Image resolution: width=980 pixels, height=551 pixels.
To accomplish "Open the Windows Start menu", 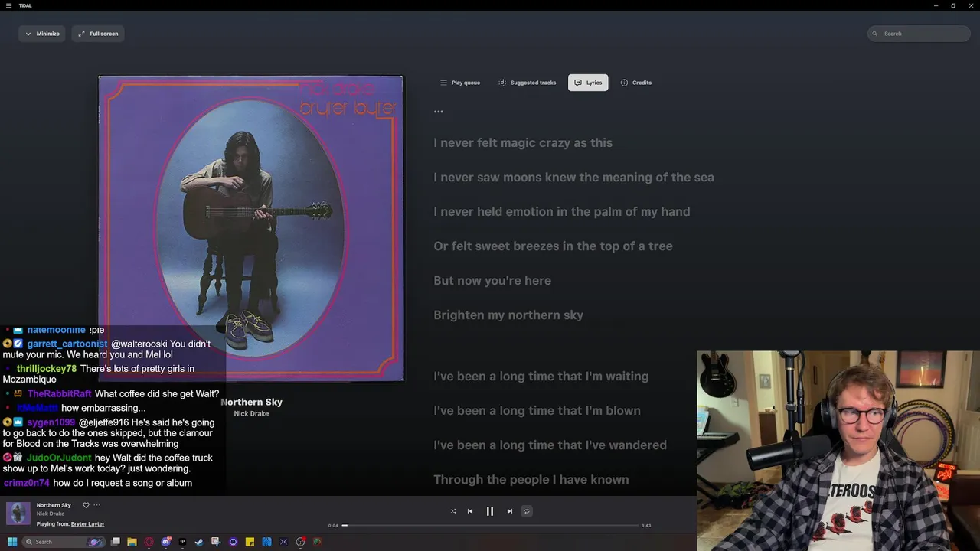I will tap(12, 542).
